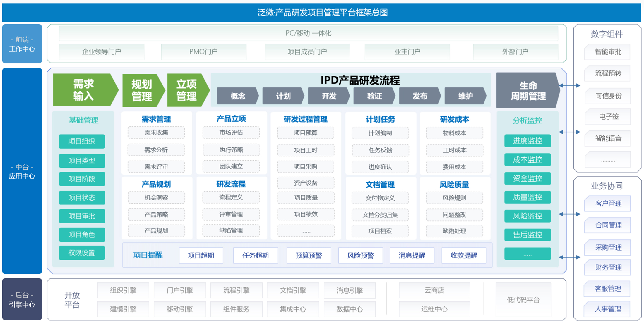Open the 生命周期管理 gray block
The image size is (644, 324).
[x=528, y=90]
